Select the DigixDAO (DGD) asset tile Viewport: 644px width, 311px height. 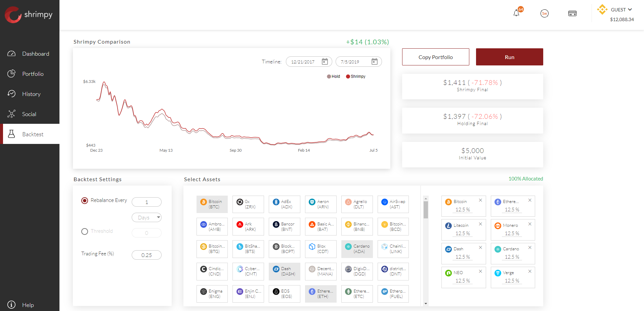(x=357, y=271)
